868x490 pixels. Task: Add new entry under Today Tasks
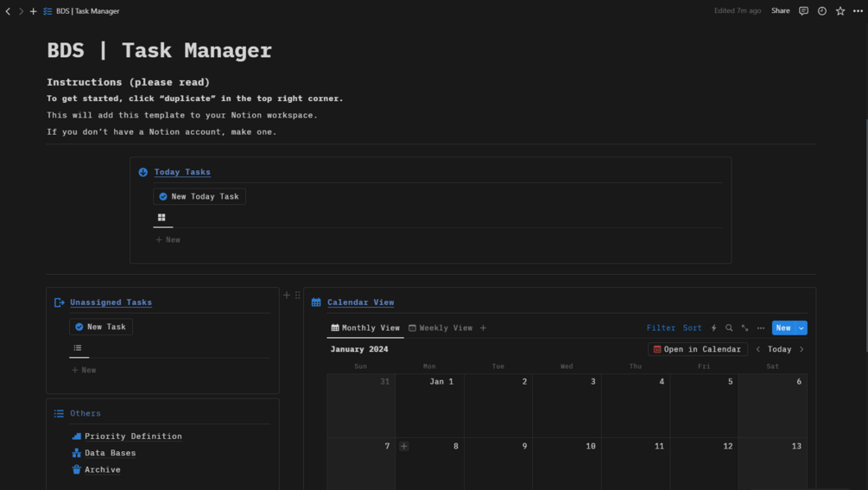[x=168, y=239]
